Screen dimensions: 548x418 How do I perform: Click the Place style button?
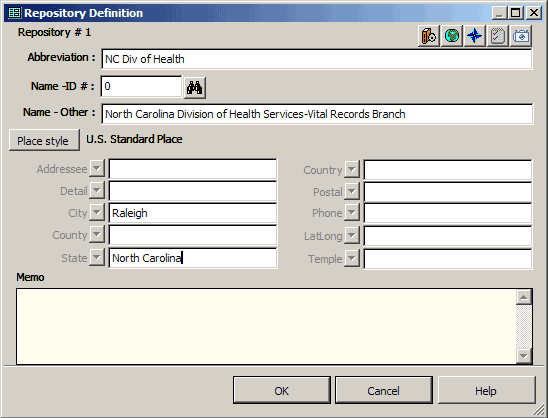coord(44,140)
